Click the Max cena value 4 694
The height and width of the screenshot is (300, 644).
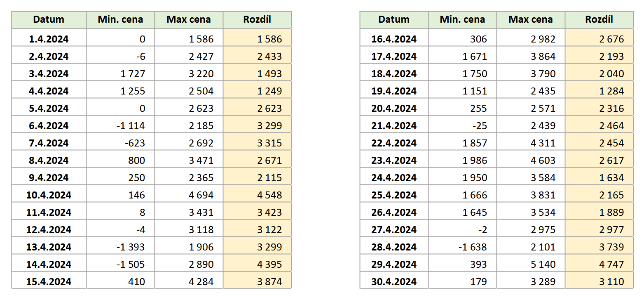(201, 195)
